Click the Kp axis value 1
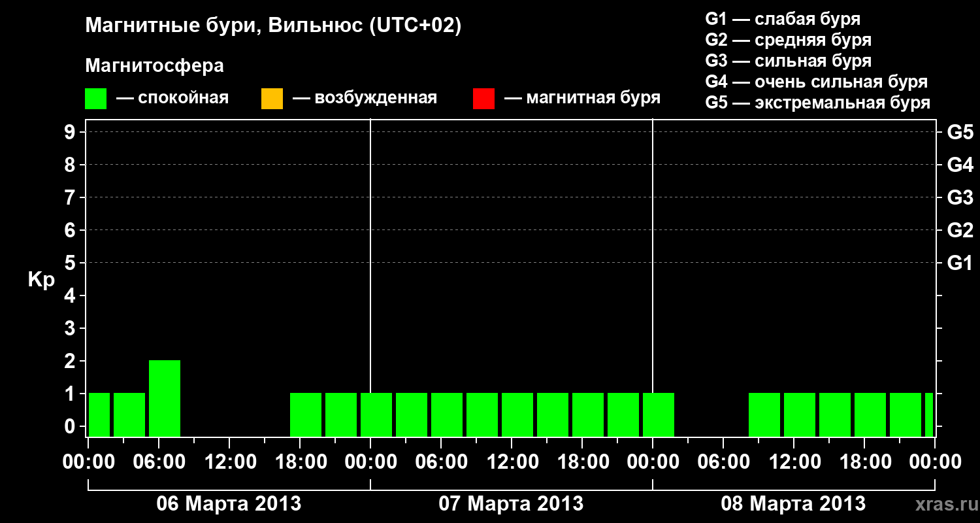This screenshot has width=980, height=523. tap(71, 394)
